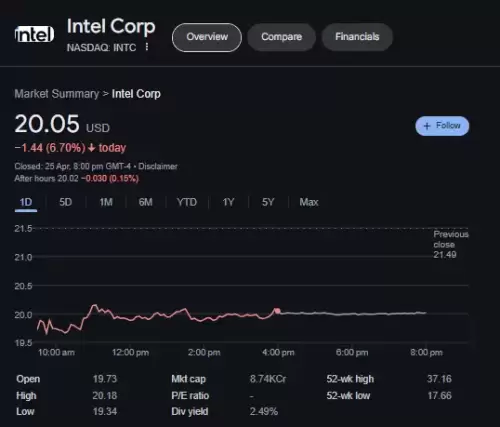Click the Low value 19.34
This screenshot has width=500, height=427.
click(105, 412)
